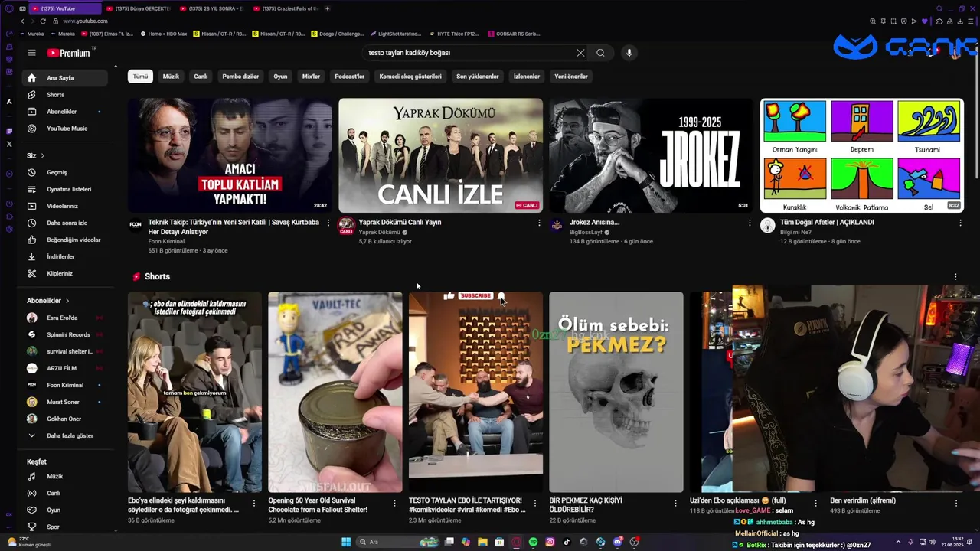Start voice search with the microphone
The image size is (980, 551).
pyautogui.click(x=629, y=53)
